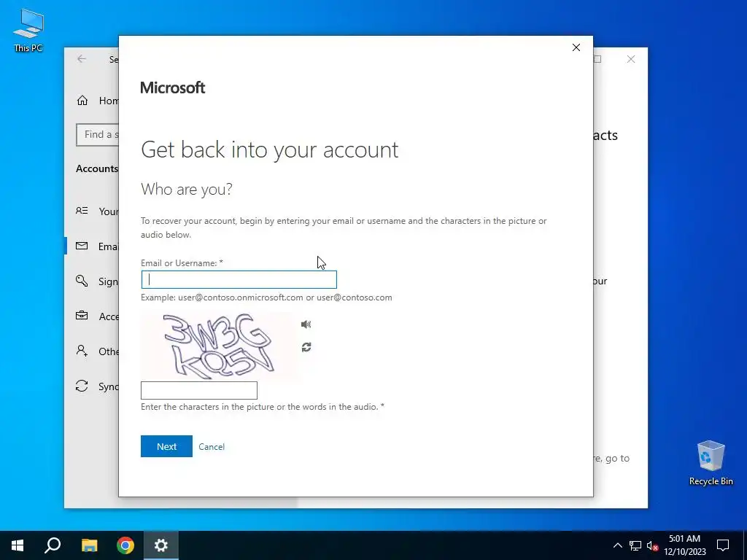
Task: Open the Windows Start menu
Action: coord(18,545)
